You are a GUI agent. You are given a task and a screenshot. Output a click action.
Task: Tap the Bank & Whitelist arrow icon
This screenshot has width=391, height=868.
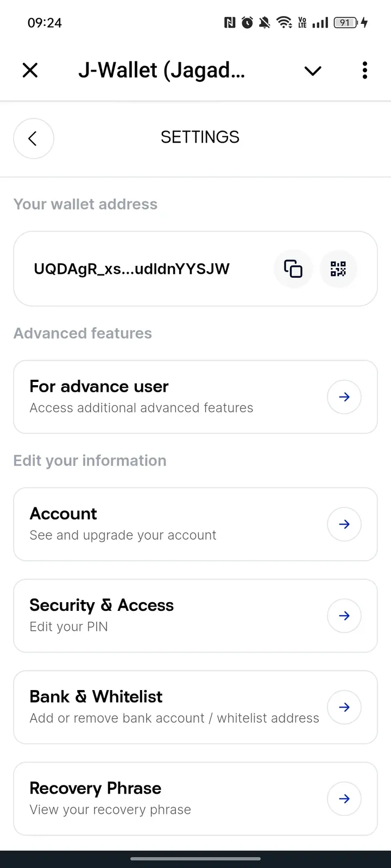(344, 707)
